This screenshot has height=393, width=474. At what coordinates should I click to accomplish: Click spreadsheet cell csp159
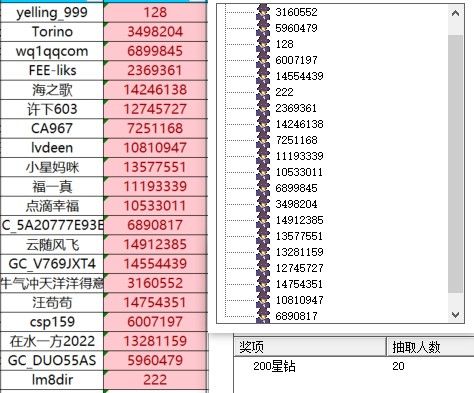coord(52,322)
